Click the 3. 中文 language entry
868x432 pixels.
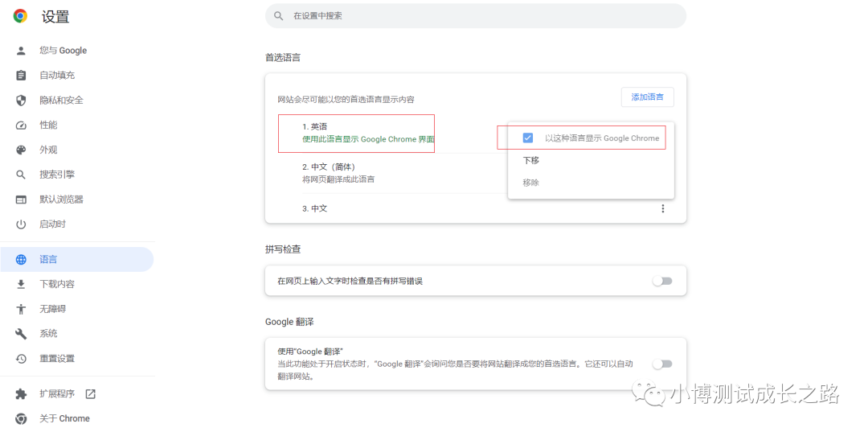pyautogui.click(x=315, y=209)
